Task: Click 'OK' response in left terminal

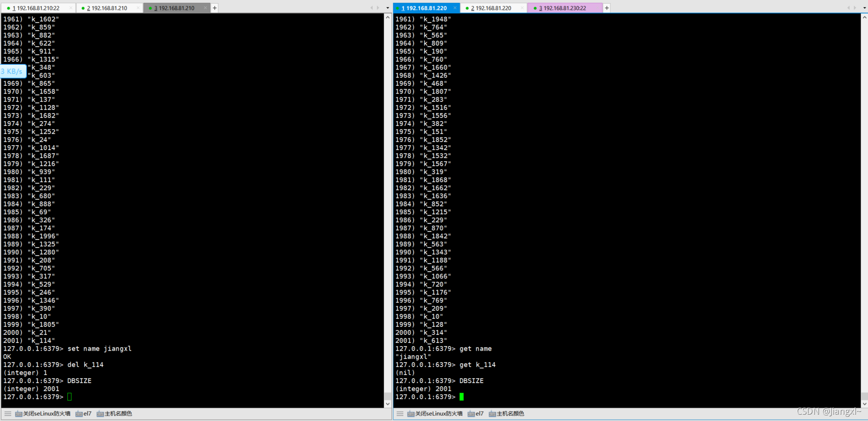Action: click(x=7, y=357)
